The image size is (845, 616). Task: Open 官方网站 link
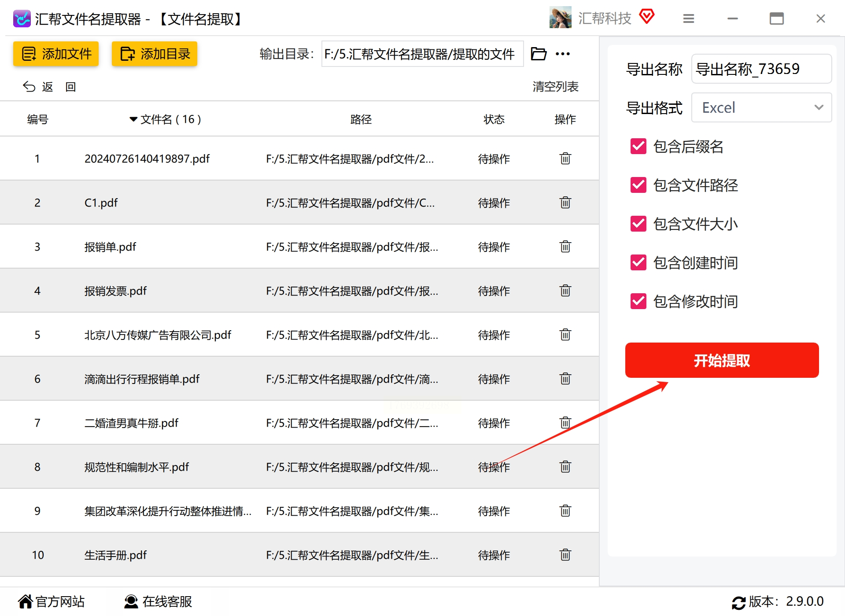(x=52, y=601)
